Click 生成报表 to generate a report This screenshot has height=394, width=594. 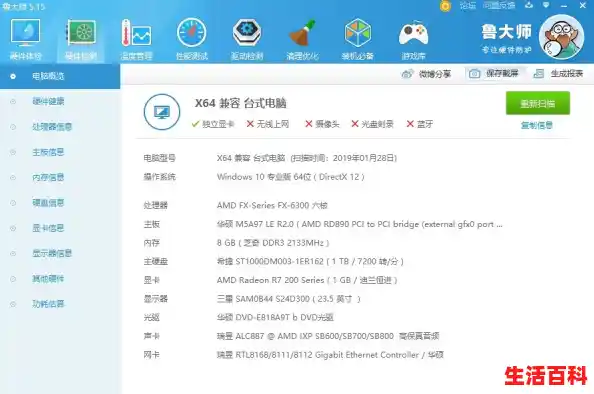(558, 73)
